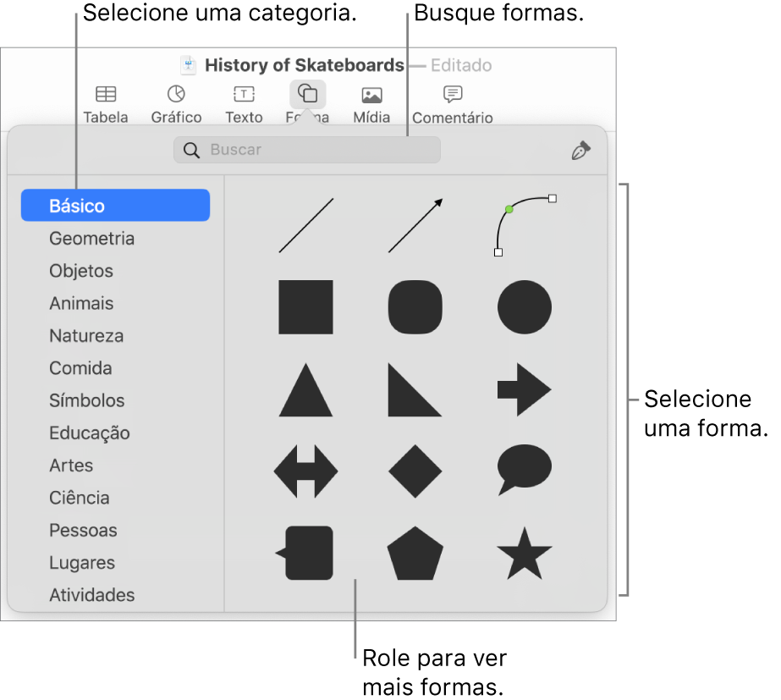Select the Natureza category
This screenshot has height=700, width=781.
86,336
